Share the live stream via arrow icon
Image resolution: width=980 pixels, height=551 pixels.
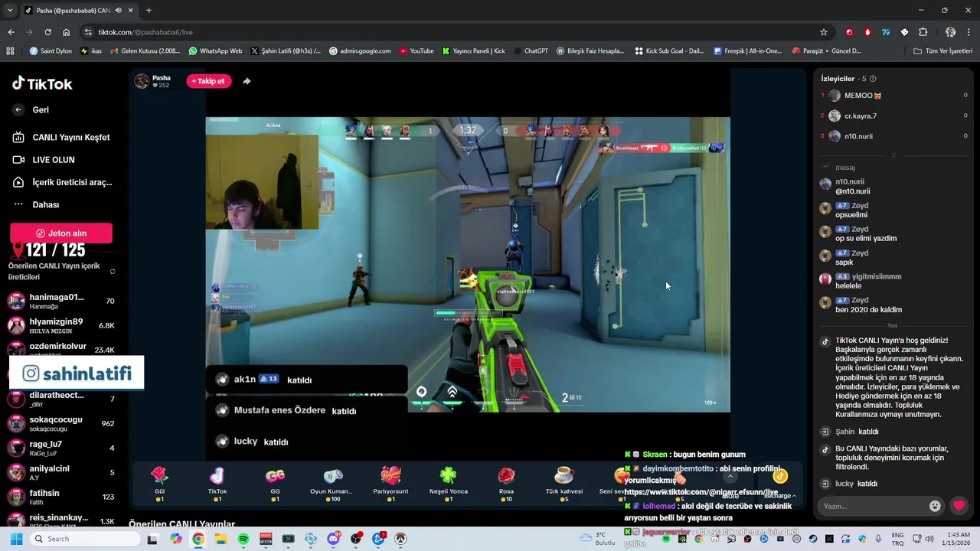pos(247,81)
